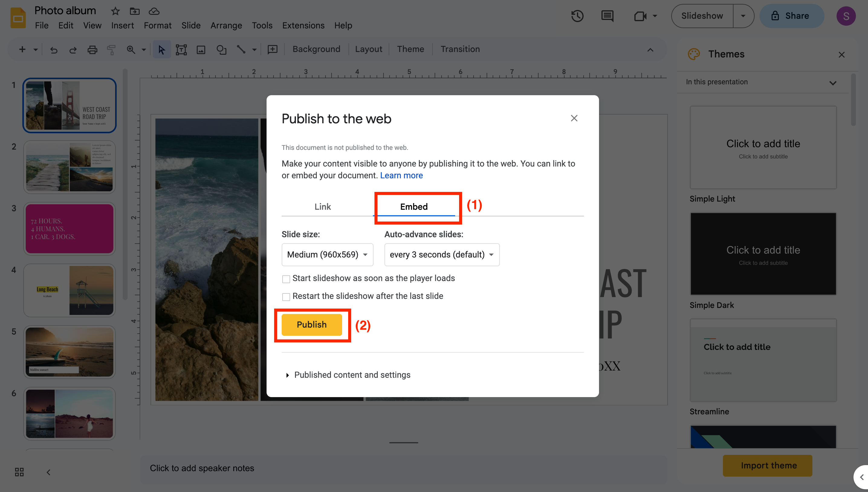Image resolution: width=868 pixels, height=492 pixels.
Task: Click the Google Slides home logo
Action: click(18, 18)
